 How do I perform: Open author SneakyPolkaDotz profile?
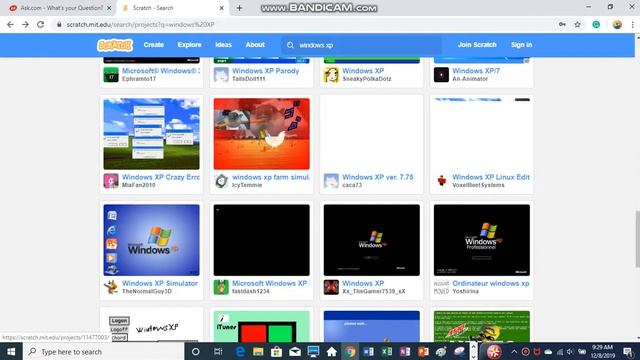pos(367,79)
